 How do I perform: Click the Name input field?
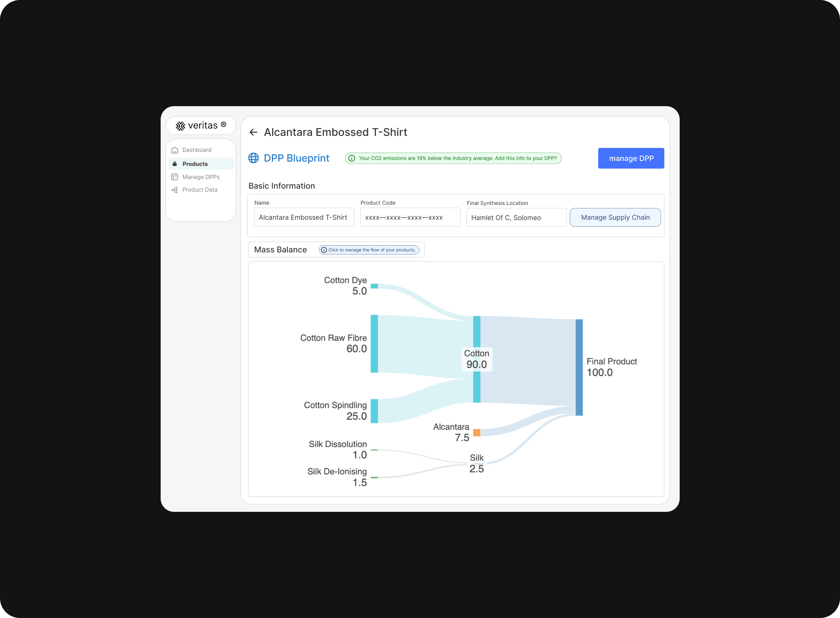(x=304, y=217)
